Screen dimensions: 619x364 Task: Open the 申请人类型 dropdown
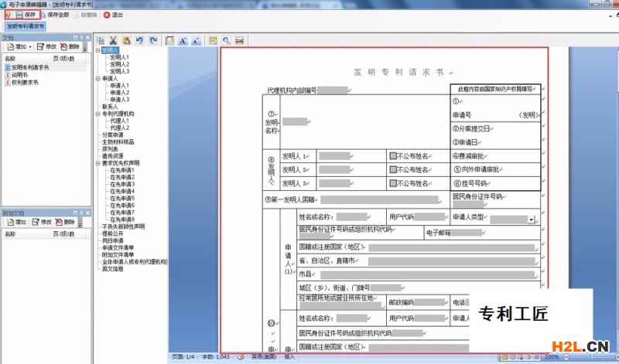pyautogui.click(x=532, y=219)
